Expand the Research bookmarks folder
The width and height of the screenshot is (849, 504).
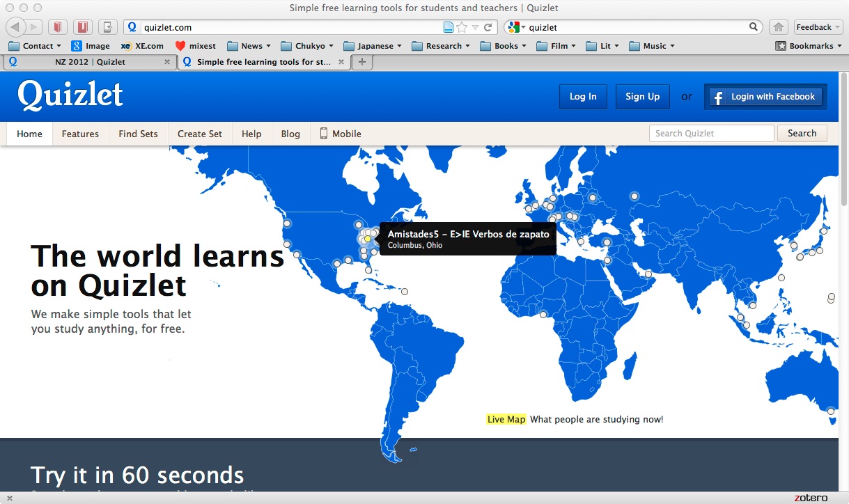(x=441, y=46)
